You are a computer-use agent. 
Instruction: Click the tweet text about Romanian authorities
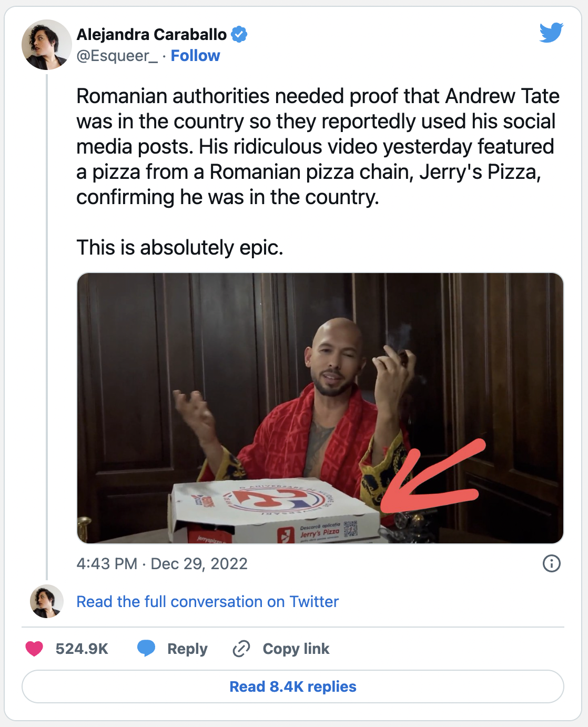(x=317, y=146)
